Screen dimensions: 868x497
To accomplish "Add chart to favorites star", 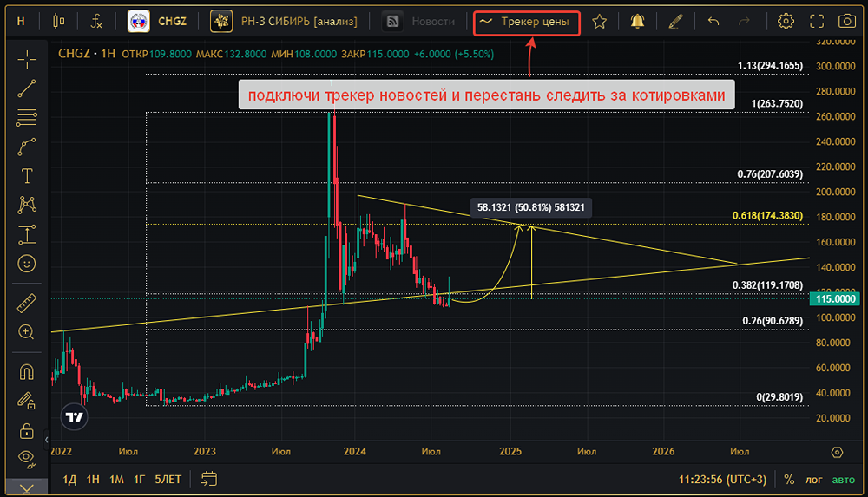I will (599, 22).
